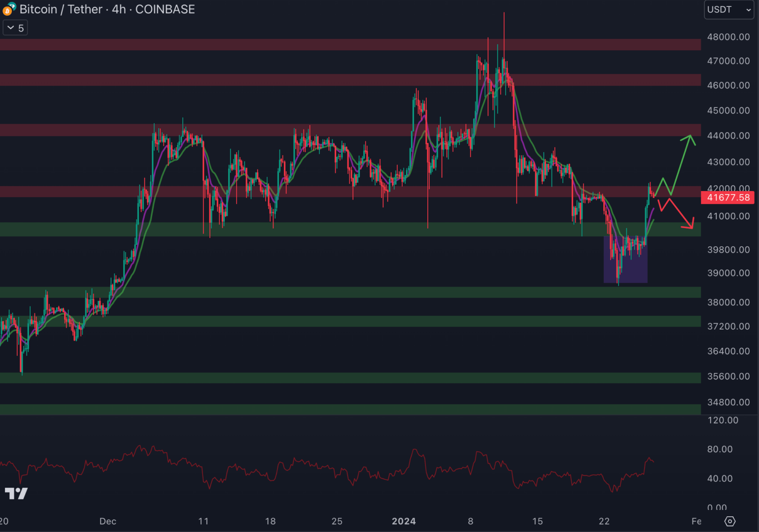
Task: Click the Bitcoin/Tether coin pair icon
Action: click(8, 9)
